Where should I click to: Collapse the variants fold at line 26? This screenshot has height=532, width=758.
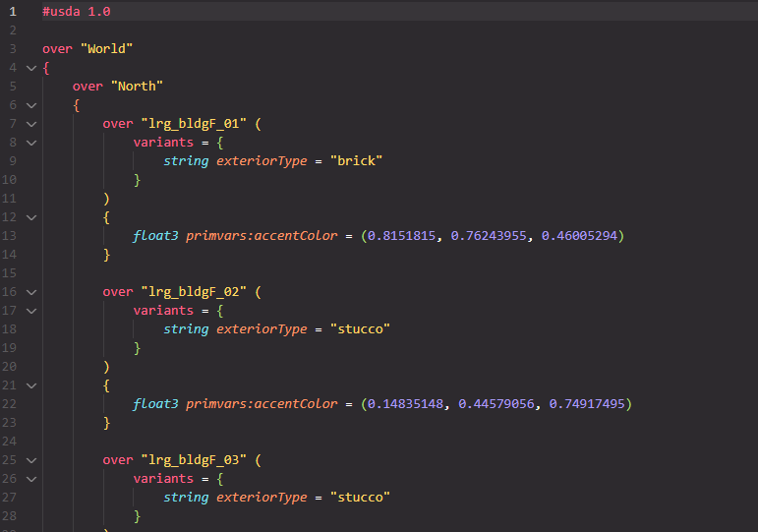point(31,479)
